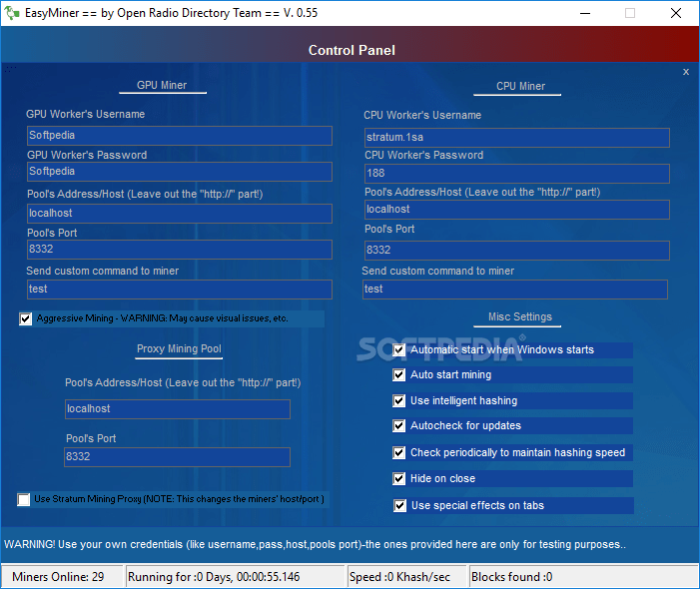Disable Use intelligent hashing option
The height and width of the screenshot is (589, 700).
(399, 400)
